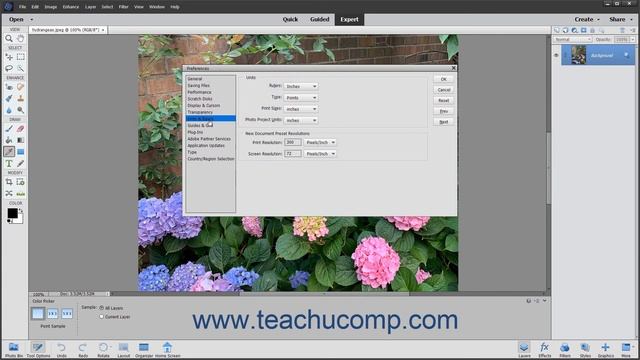Select the Quick Selection tool
Image resolution: width=640 pixels, height=360 pixels.
click(20, 68)
